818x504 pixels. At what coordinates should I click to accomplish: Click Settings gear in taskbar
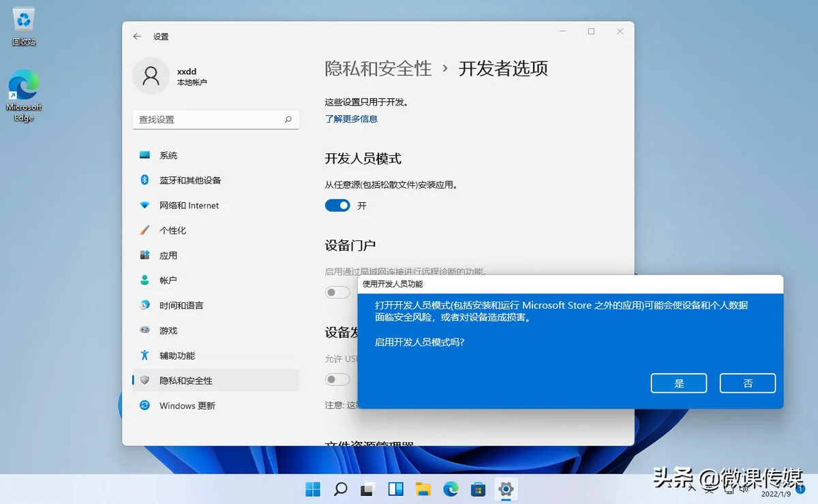pyautogui.click(x=506, y=488)
